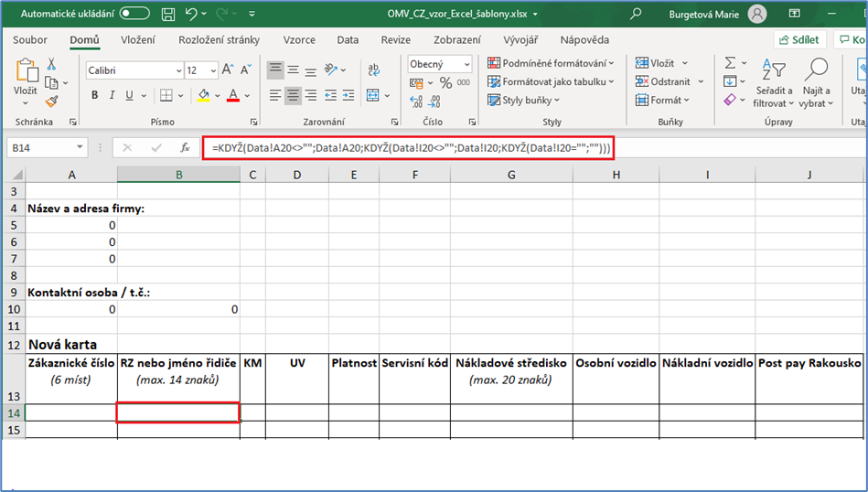Expand the Calibri font name dropdown
The image size is (868, 492).
pyautogui.click(x=177, y=70)
